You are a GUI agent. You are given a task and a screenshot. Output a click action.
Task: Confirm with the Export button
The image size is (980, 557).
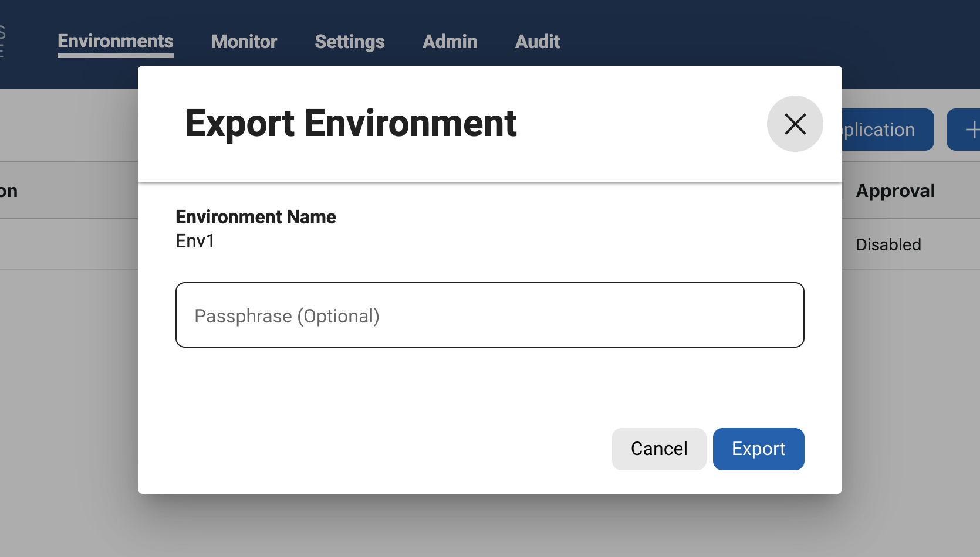point(758,449)
